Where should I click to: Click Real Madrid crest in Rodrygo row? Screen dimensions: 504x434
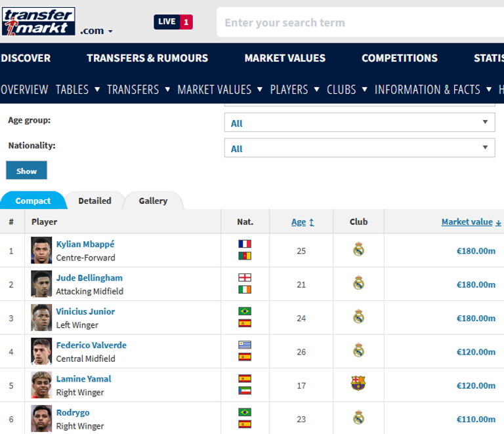[358, 418]
